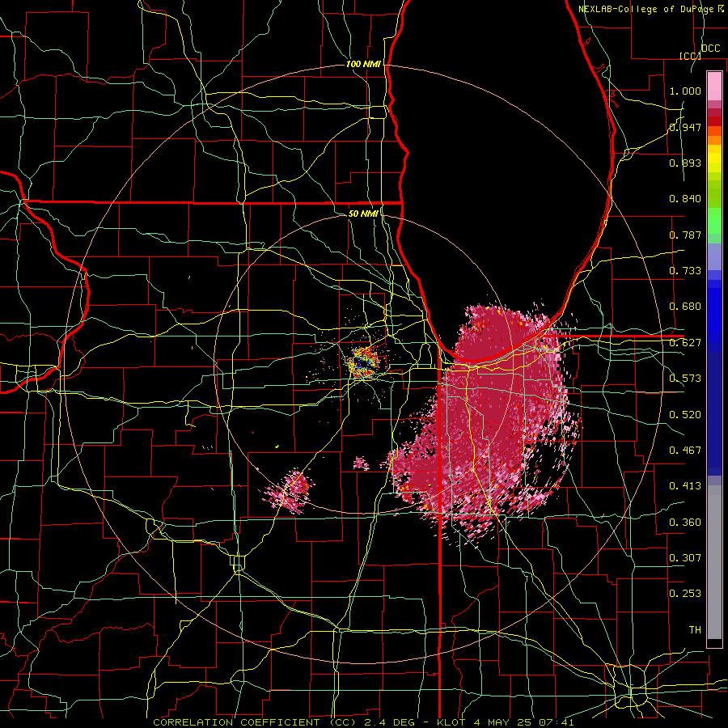The width and height of the screenshot is (728, 728).
Task: Click the 0.893 scale value
Action: [685, 163]
